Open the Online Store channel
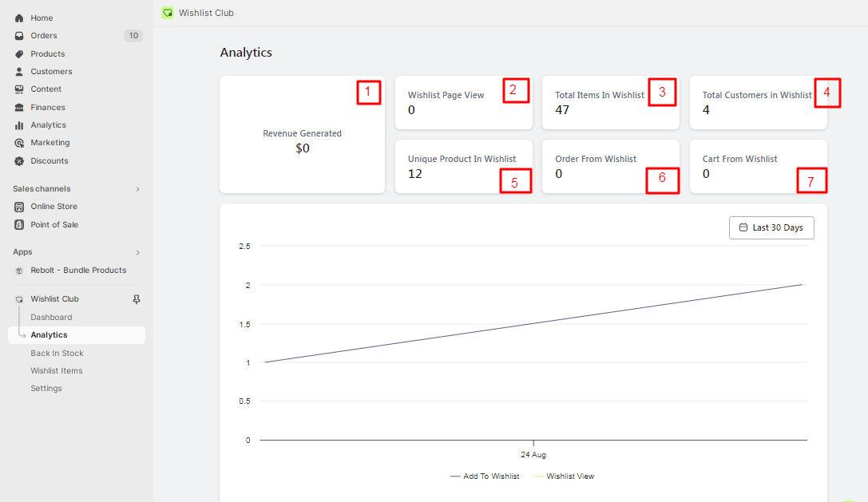The height and width of the screenshot is (502, 868). pyautogui.click(x=54, y=207)
